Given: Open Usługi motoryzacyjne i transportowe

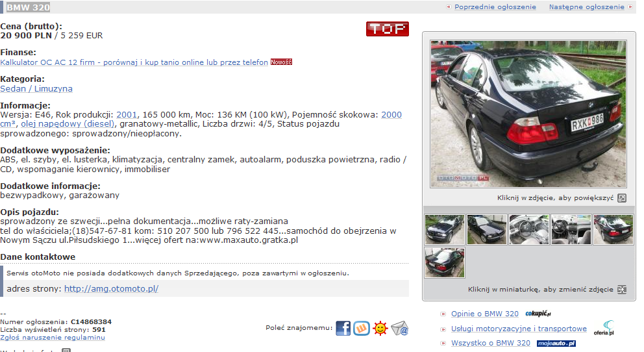Looking at the screenshot, I should coord(519,329).
